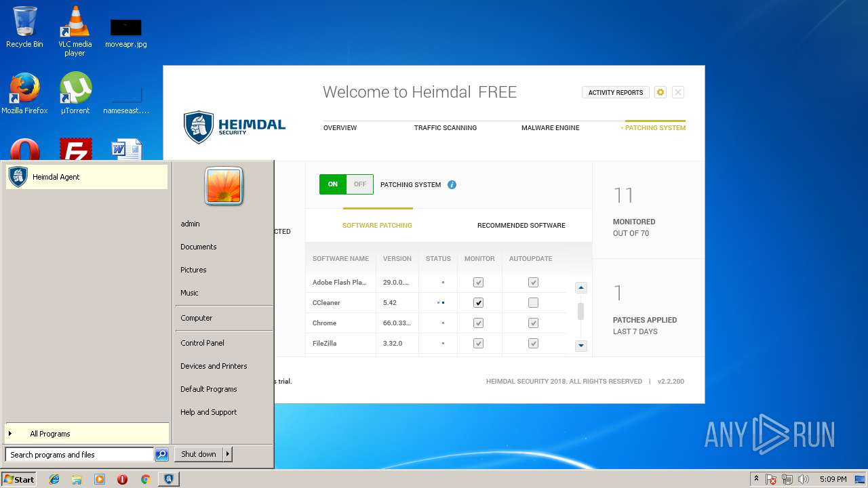Image resolution: width=868 pixels, height=488 pixels.
Task: Switch to Malware Engine tab
Action: (550, 127)
